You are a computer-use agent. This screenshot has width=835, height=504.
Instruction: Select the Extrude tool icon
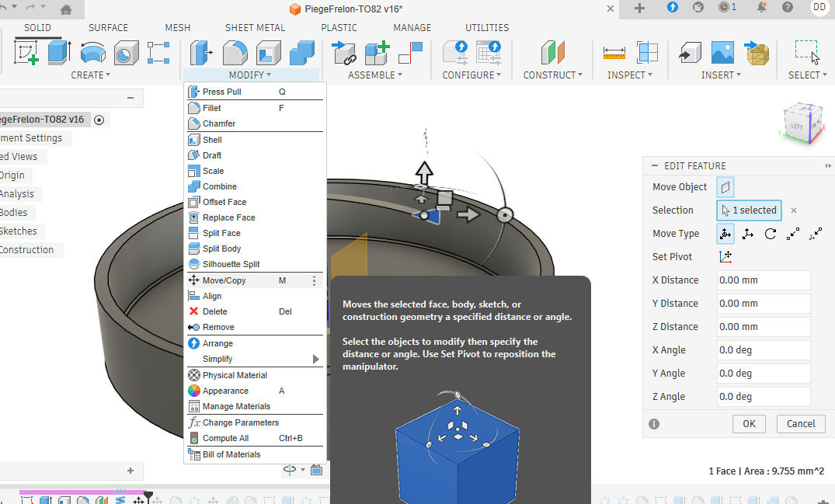pyautogui.click(x=59, y=53)
